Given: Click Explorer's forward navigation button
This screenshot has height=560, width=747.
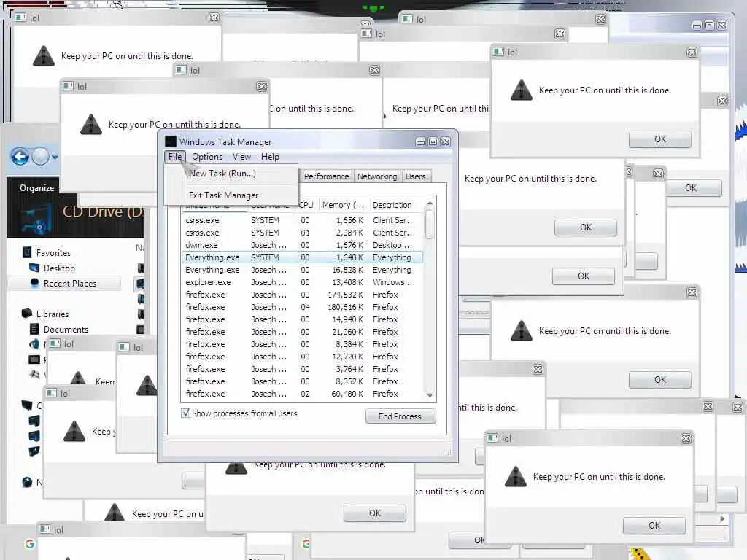Looking at the screenshot, I should 41,156.
